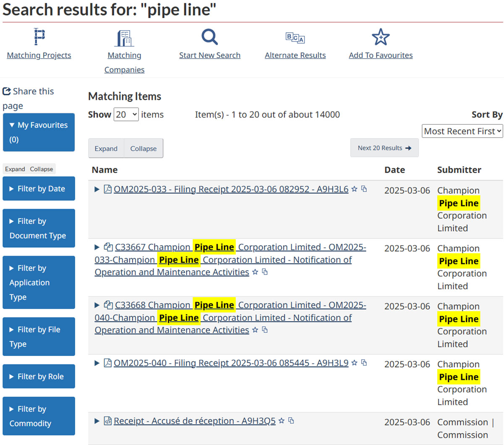Open OM2025-033 Filing Receipt A9H3L6 link
504x445 pixels.
231,189
